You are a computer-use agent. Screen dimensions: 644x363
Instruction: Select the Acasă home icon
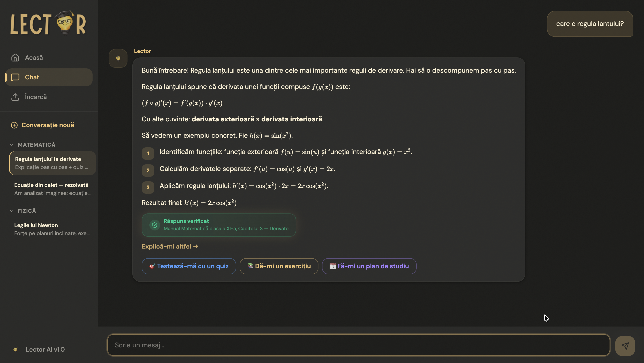[x=15, y=57]
